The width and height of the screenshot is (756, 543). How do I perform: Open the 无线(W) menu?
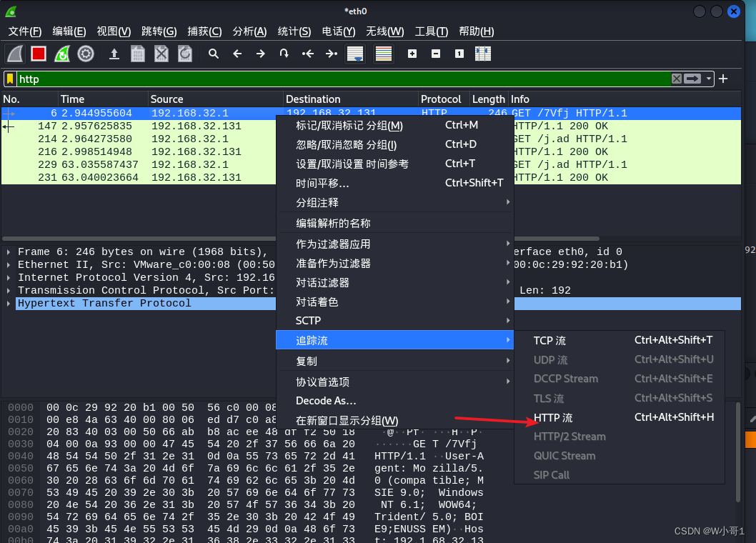tap(384, 31)
